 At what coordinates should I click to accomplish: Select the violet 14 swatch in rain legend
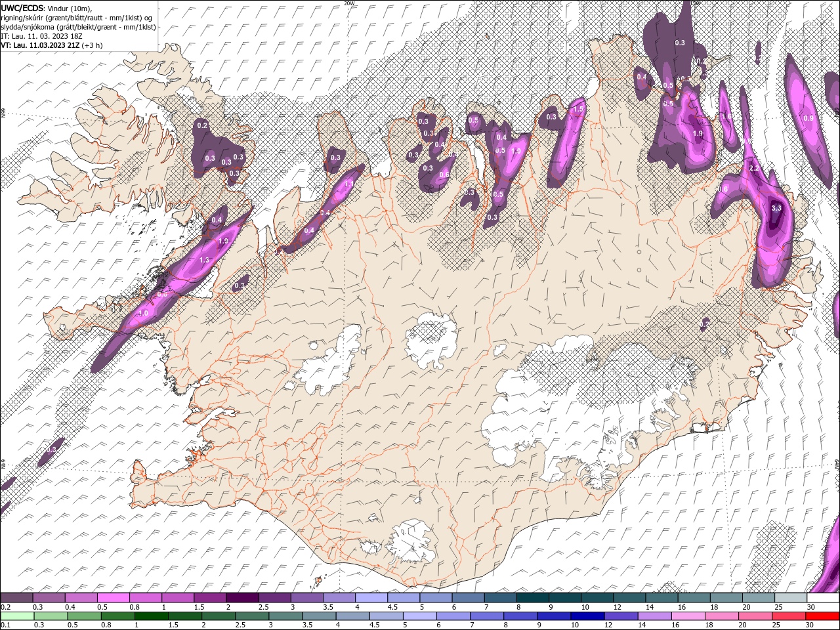(655, 616)
